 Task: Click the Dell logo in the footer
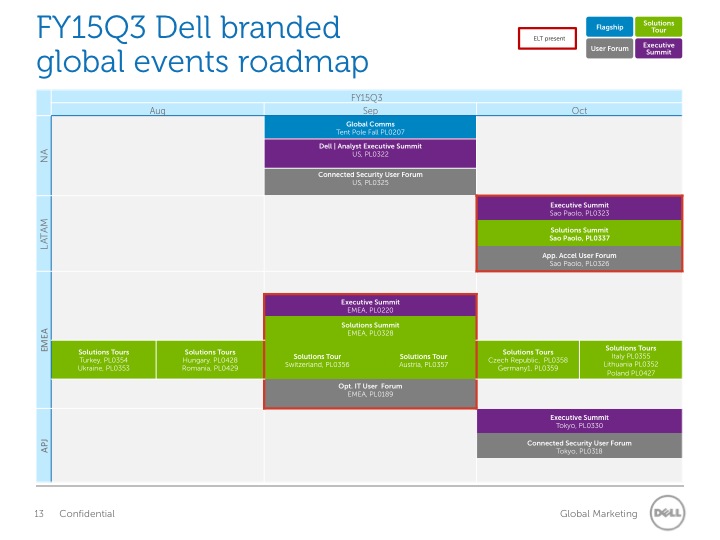coord(667,513)
